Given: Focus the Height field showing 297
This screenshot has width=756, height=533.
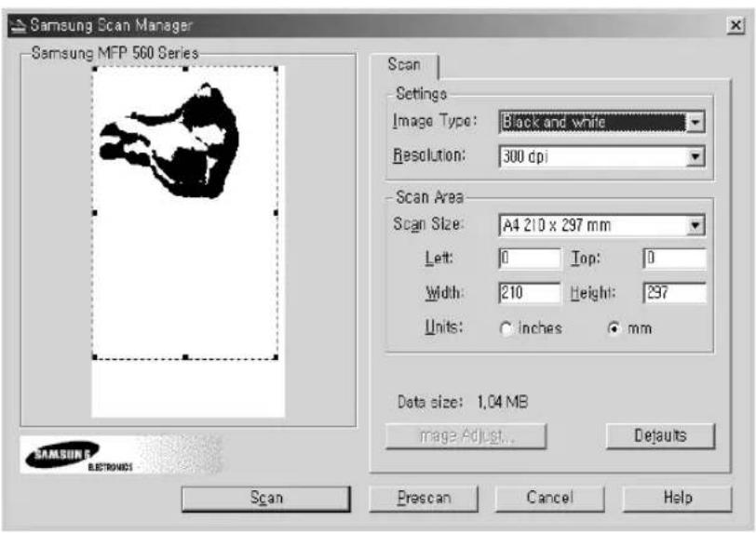Looking at the screenshot, I should 674,292.
